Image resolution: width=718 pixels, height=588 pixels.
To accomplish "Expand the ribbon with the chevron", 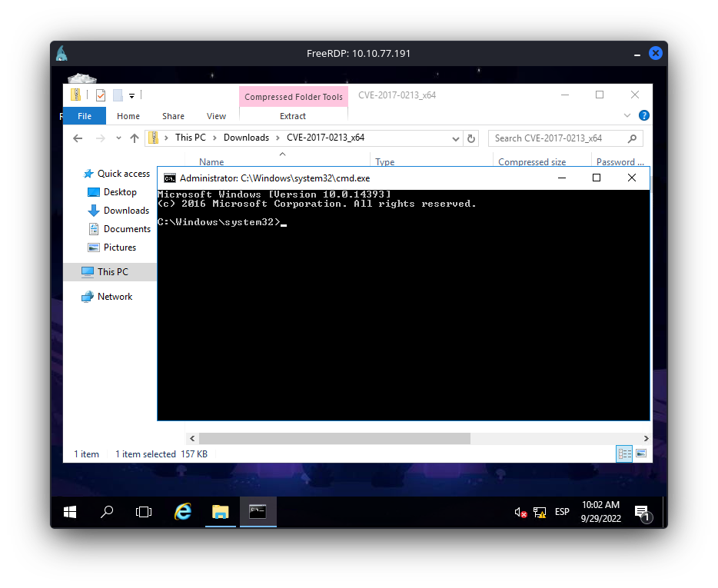I will click(x=627, y=116).
